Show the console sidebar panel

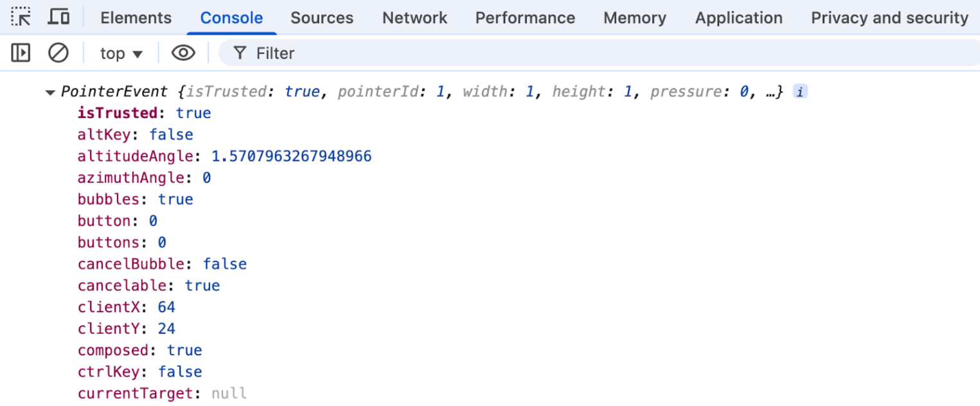click(x=21, y=53)
